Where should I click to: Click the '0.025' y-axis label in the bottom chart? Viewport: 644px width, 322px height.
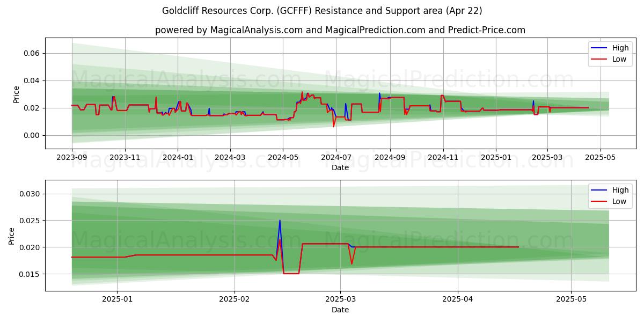coord(31,221)
